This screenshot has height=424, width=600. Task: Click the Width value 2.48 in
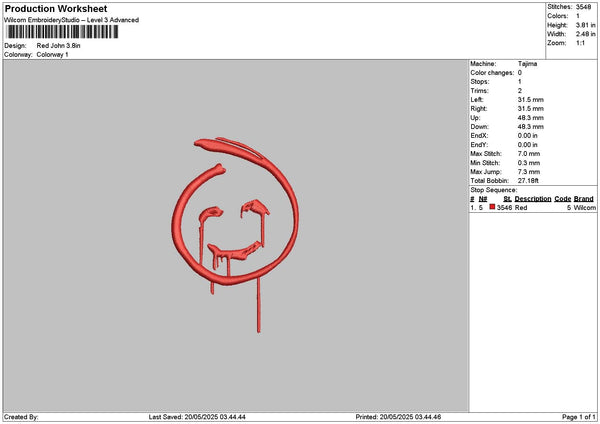[x=585, y=34]
